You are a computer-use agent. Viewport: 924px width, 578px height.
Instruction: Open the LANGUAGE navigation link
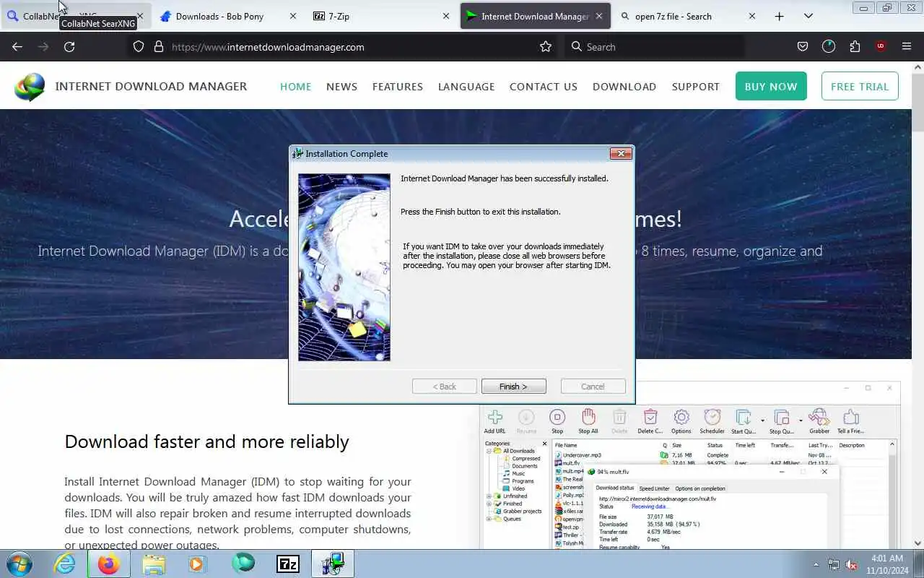click(x=466, y=86)
